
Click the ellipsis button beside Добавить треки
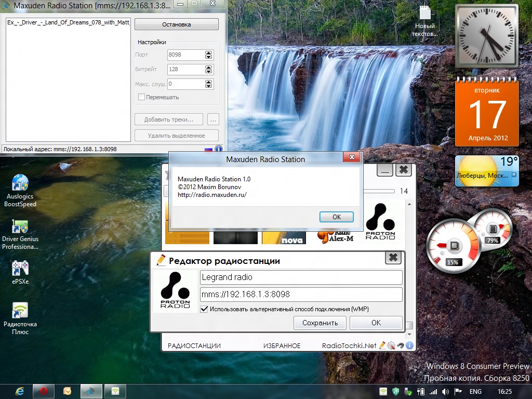[x=213, y=119]
